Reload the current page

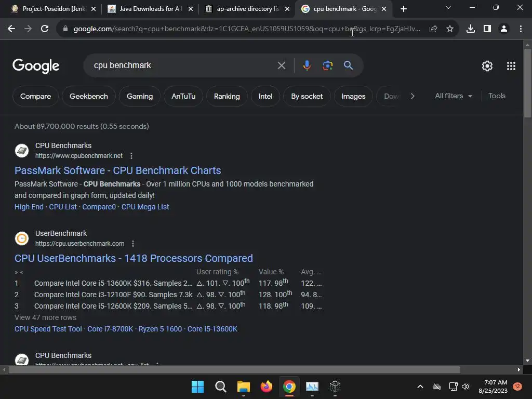(45, 29)
